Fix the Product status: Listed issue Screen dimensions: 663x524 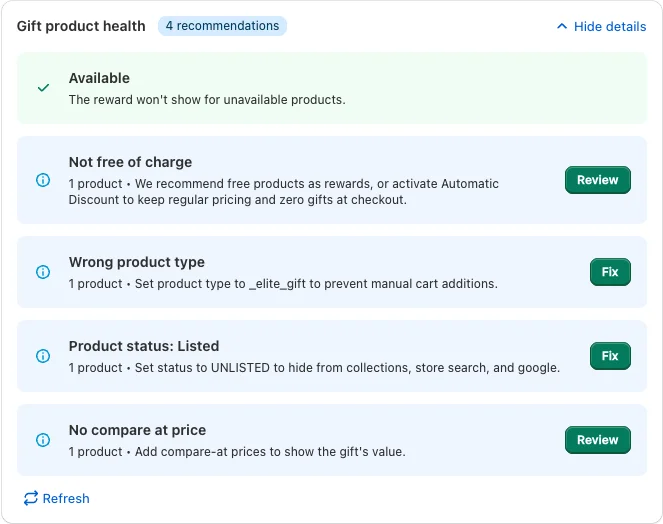coord(610,356)
